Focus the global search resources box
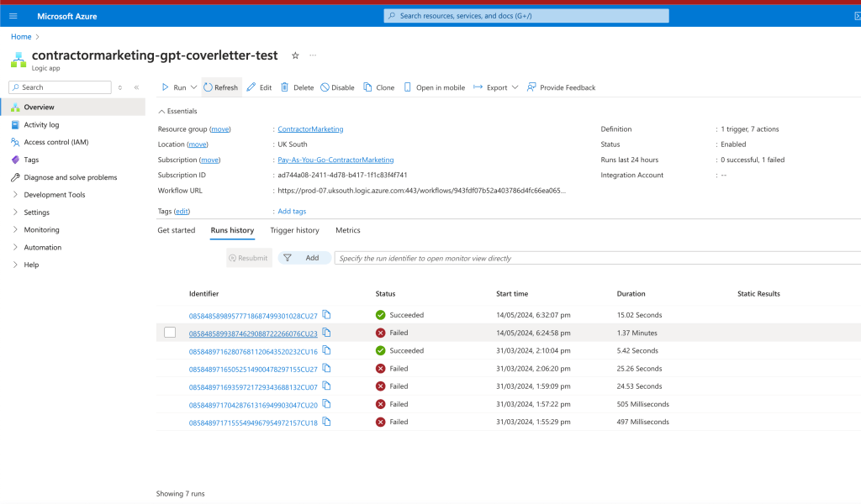 pos(526,16)
